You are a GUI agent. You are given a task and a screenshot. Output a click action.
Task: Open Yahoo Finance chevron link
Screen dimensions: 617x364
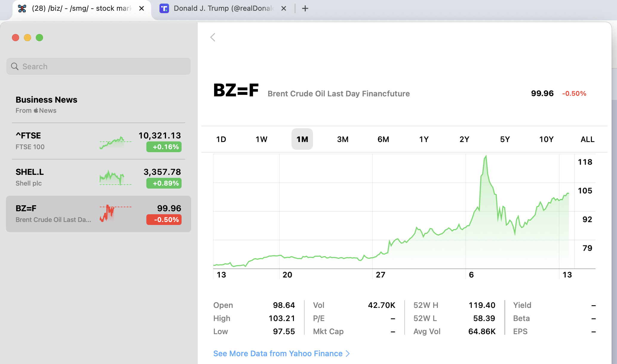pos(348,354)
